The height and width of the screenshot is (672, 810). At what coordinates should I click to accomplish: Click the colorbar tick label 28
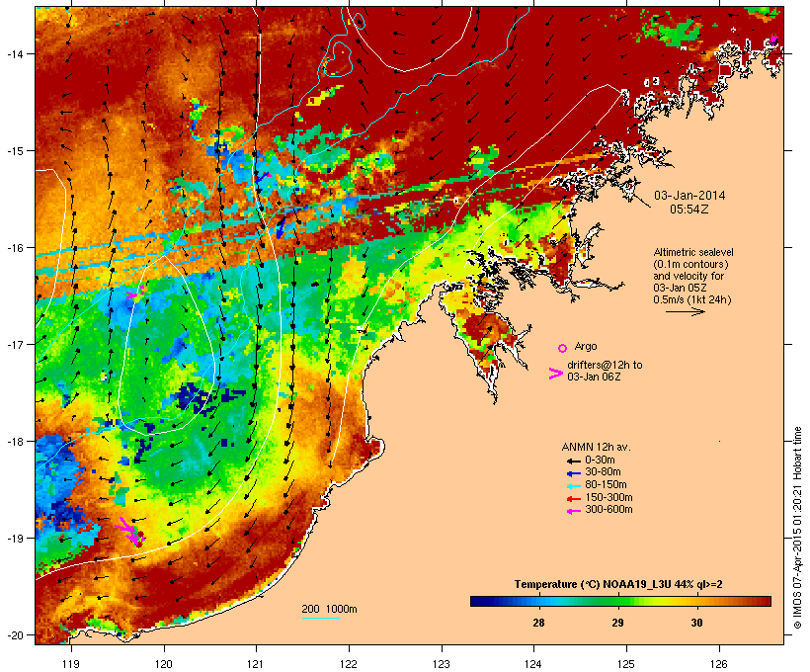click(538, 623)
